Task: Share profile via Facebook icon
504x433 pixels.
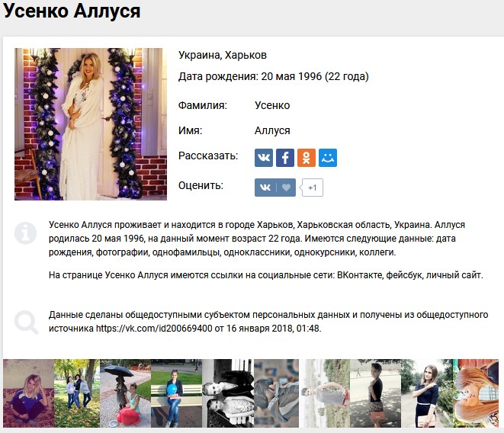Action: click(x=285, y=158)
